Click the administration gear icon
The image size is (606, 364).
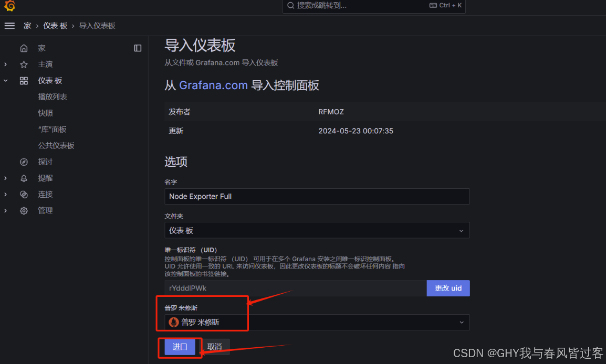(24, 211)
